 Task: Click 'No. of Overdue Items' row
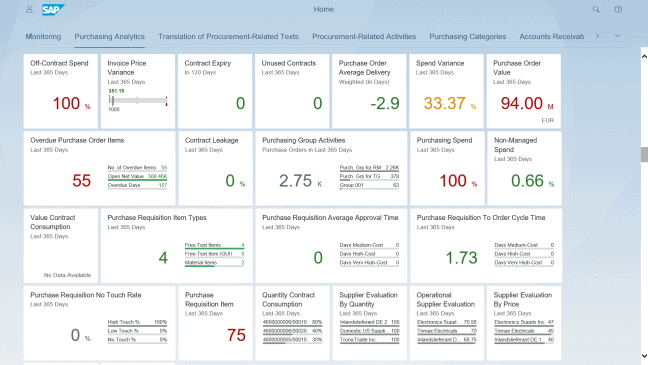tap(137, 168)
